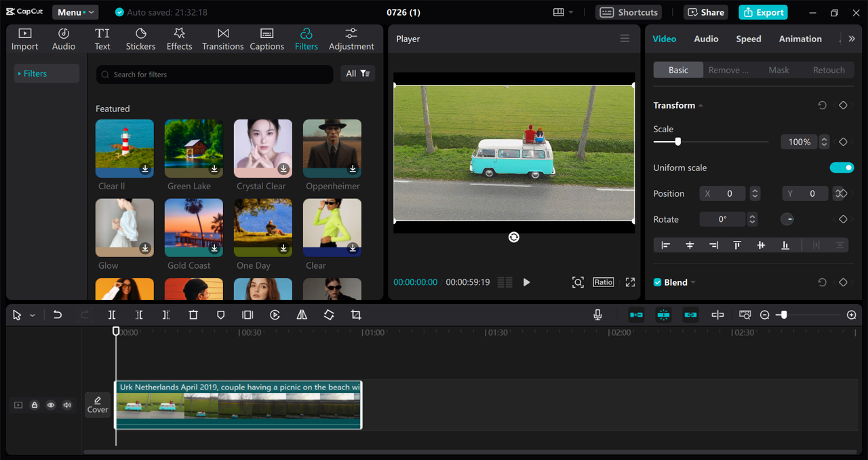Toggle auto snapping on timeline

click(x=663, y=315)
